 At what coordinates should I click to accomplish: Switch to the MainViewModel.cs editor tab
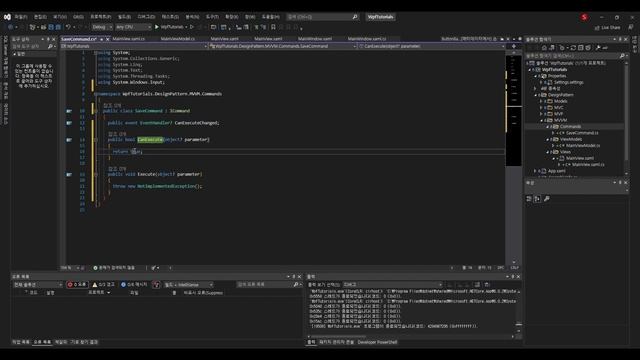coord(177,39)
